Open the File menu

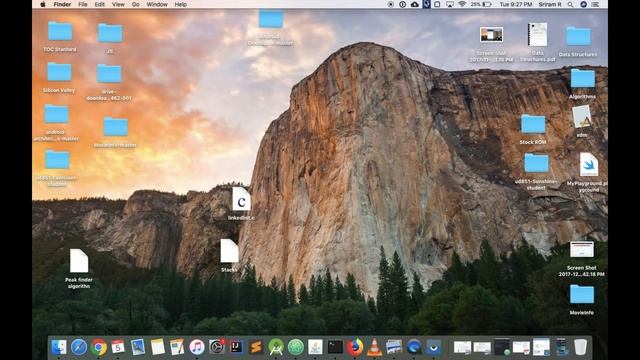coord(82,4)
